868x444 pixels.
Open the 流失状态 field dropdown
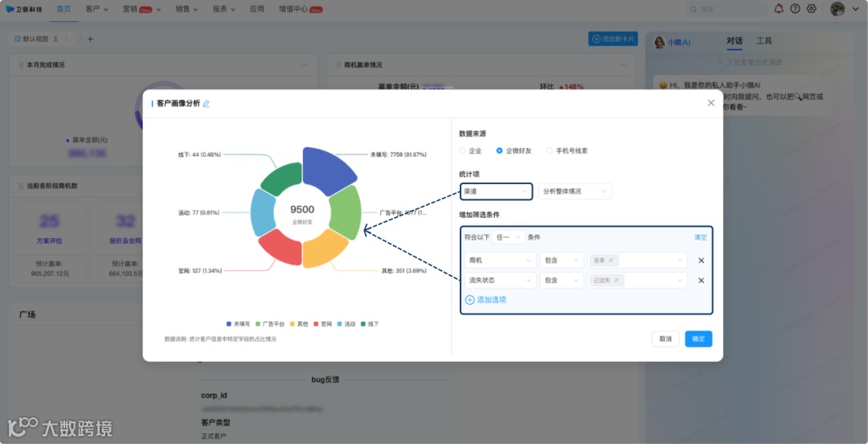501,281
